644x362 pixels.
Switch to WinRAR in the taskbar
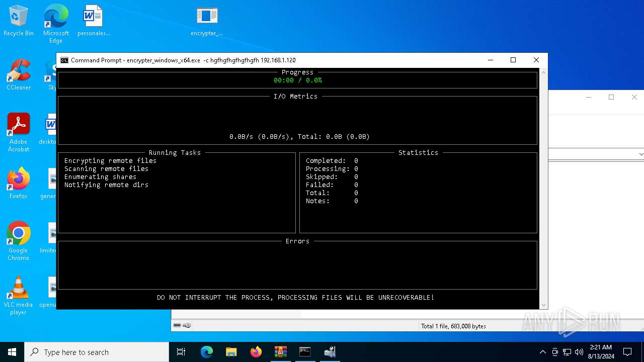(x=280, y=352)
